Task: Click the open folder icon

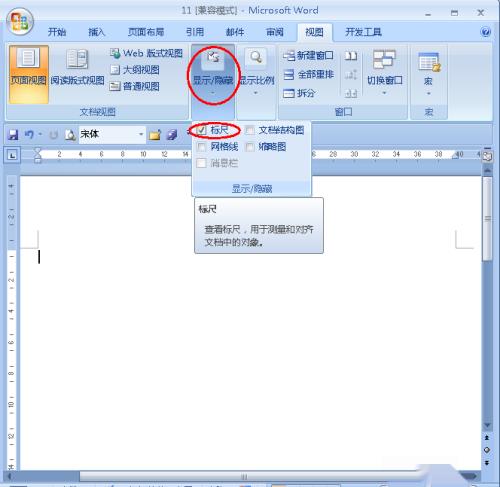Action: coord(155,135)
